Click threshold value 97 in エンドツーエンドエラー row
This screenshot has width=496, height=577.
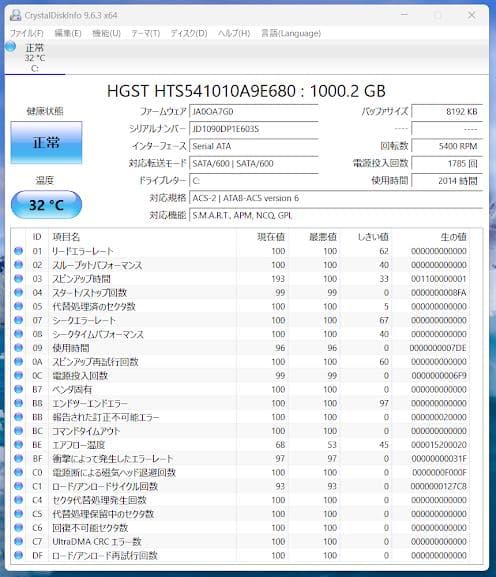point(384,403)
